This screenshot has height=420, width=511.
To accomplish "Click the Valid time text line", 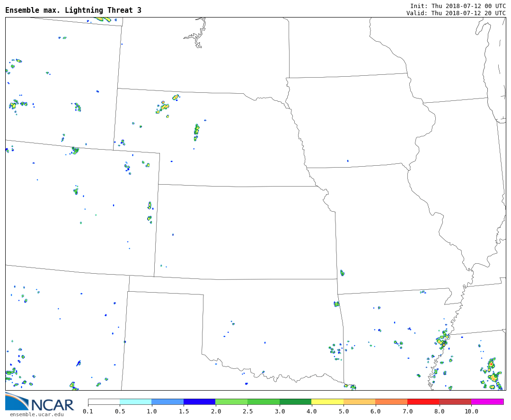I will [x=456, y=13].
